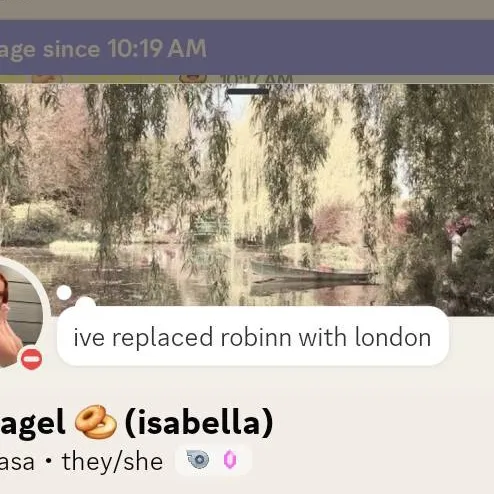Screen dimensions: 494x494
Task: Tap the emoji peeking out on the left behind the sheet
Action: tap(47, 79)
